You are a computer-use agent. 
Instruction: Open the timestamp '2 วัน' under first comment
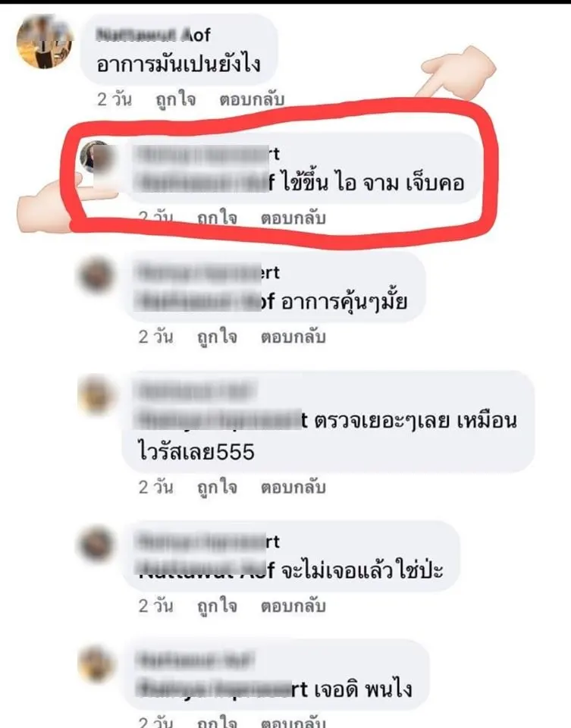point(115,99)
